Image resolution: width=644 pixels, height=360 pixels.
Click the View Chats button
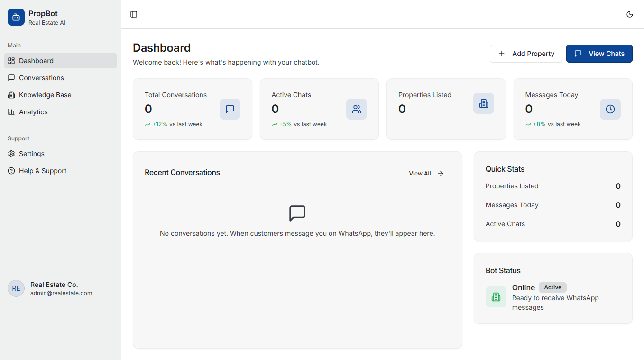point(599,54)
